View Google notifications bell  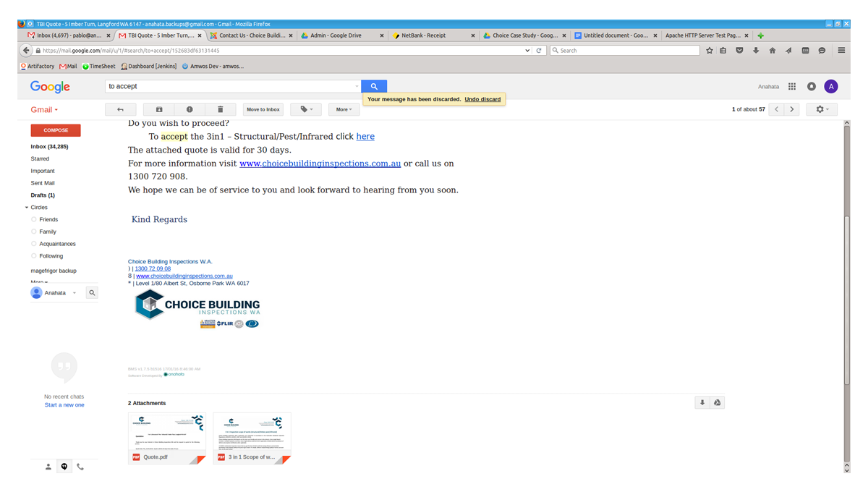812,86
